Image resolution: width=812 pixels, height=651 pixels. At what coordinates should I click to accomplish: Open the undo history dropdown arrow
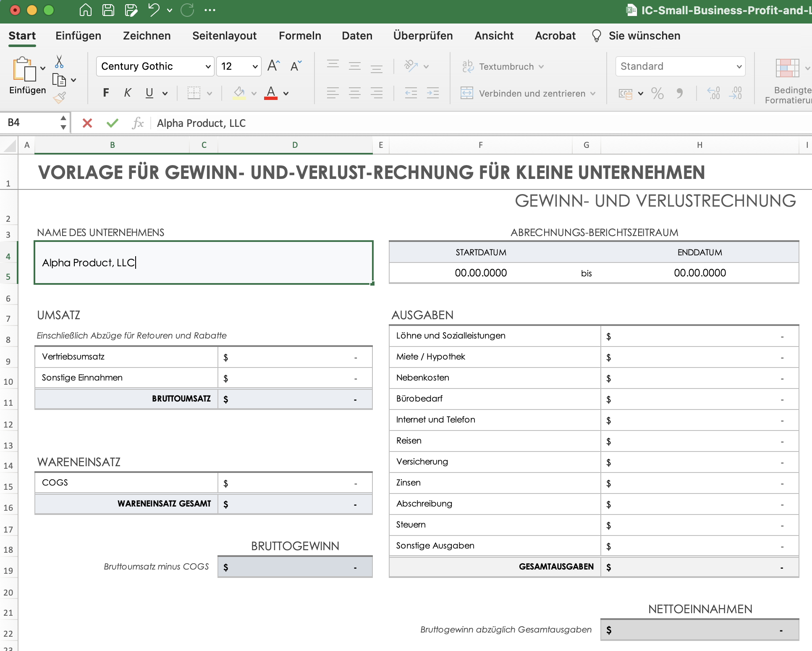pos(170,10)
